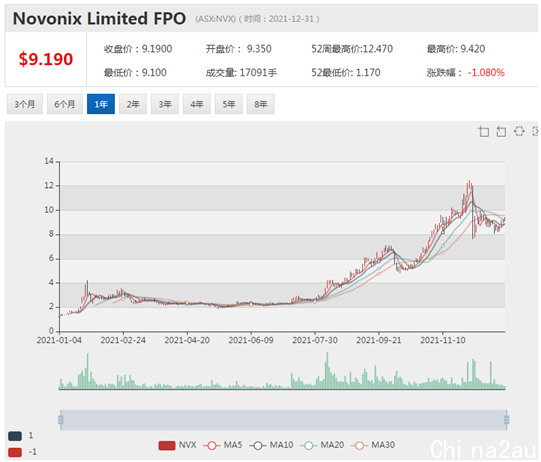
Task: Select the 1年 time range tab
Action: tap(101, 104)
